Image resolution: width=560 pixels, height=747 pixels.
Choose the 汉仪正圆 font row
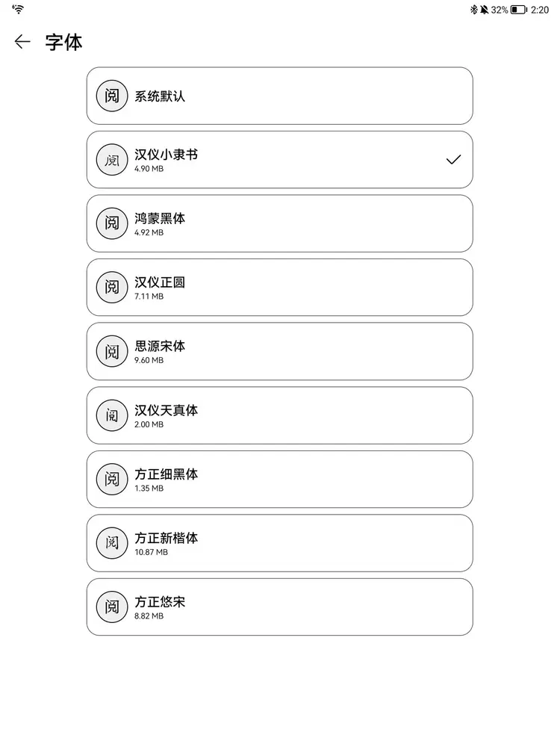tap(279, 288)
